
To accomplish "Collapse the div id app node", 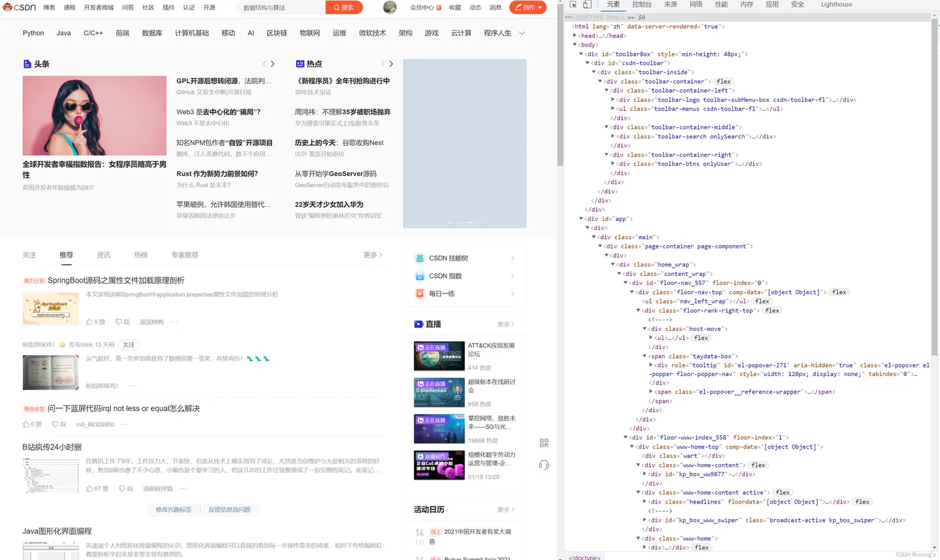I will point(581,219).
